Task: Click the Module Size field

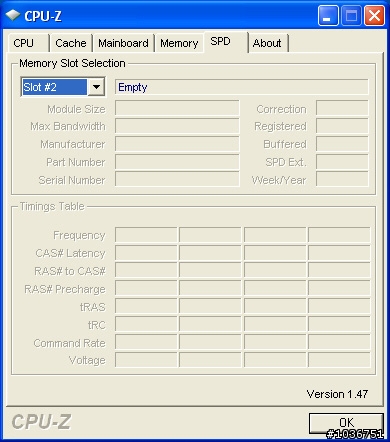Action: pos(177,109)
